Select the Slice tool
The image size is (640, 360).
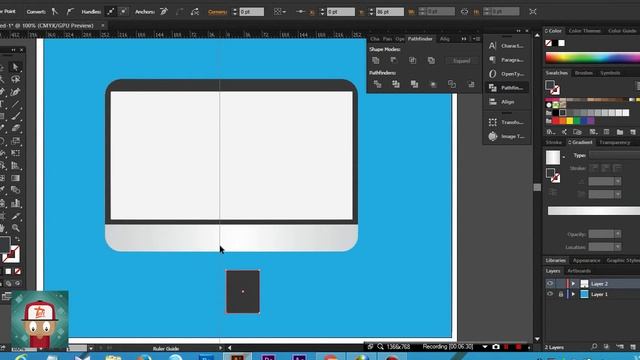[16, 216]
